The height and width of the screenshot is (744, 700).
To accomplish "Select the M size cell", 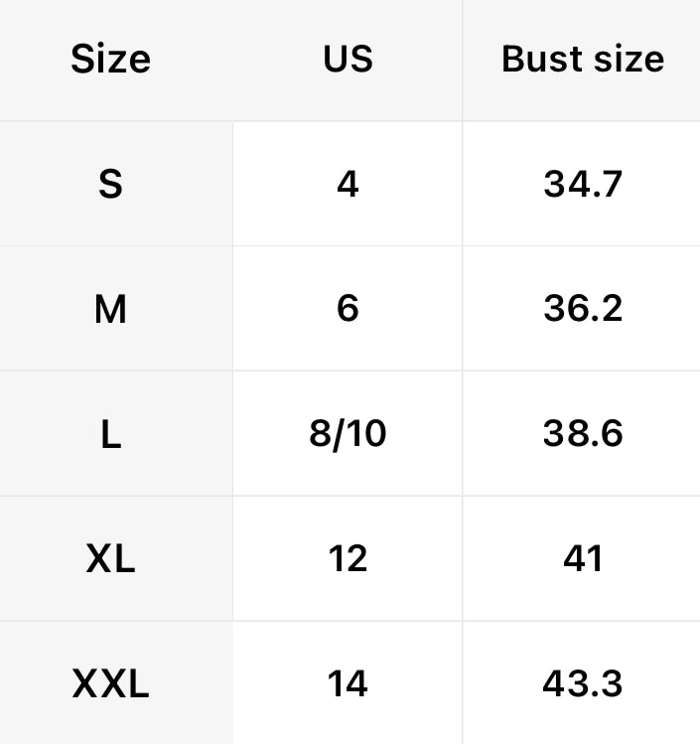I will [110, 310].
